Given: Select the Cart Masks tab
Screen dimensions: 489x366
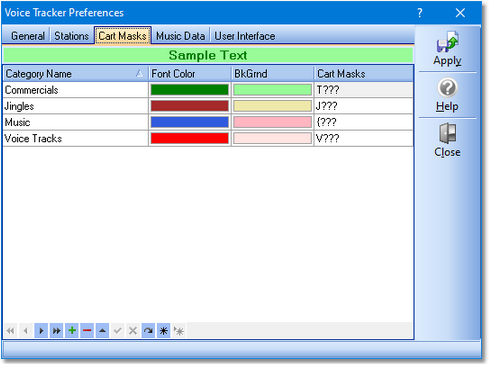Looking at the screenshot, I should 123,36.
